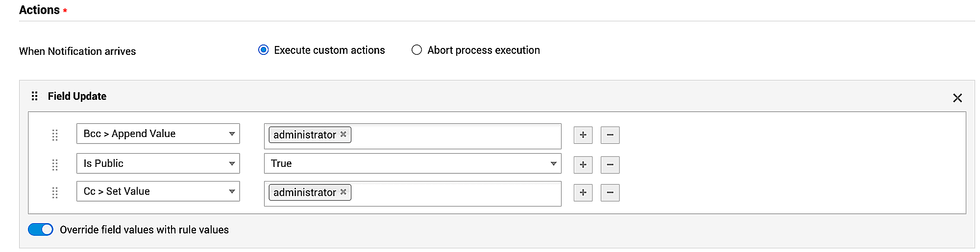The height and width of the screenshot is (252, 980).
Task: Add a row after the Bcc field
Action: (x=583, y=135)
